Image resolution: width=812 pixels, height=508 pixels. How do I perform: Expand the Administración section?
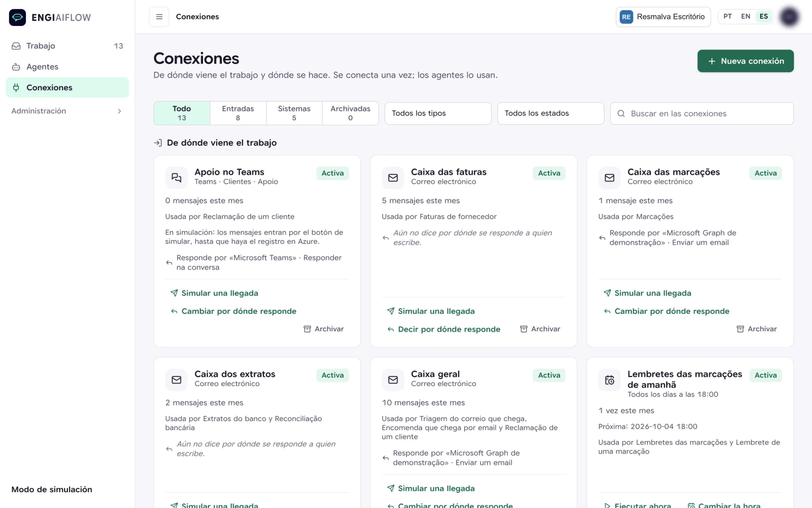pyautogui.click(x=67, y=111)
